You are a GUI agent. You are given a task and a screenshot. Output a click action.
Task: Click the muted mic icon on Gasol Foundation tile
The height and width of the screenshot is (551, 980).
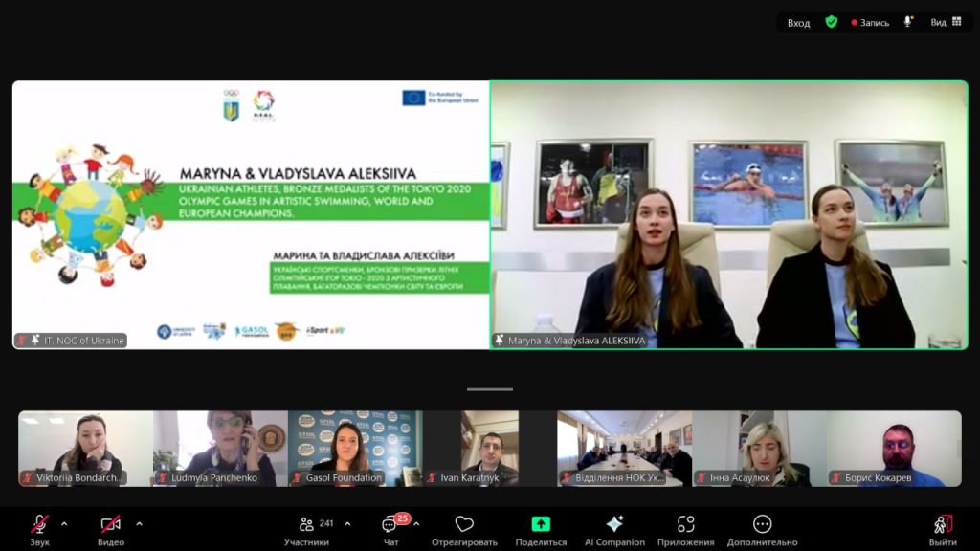pos(298,478)
